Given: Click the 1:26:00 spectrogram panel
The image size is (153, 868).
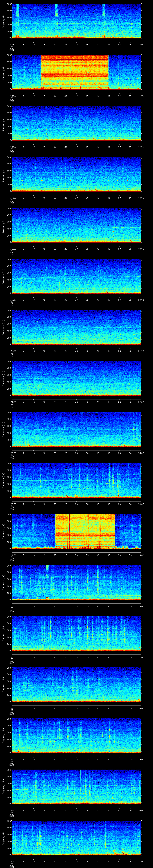Looking at the screenshot, I should pyautogui.click(x=76, y=633).
